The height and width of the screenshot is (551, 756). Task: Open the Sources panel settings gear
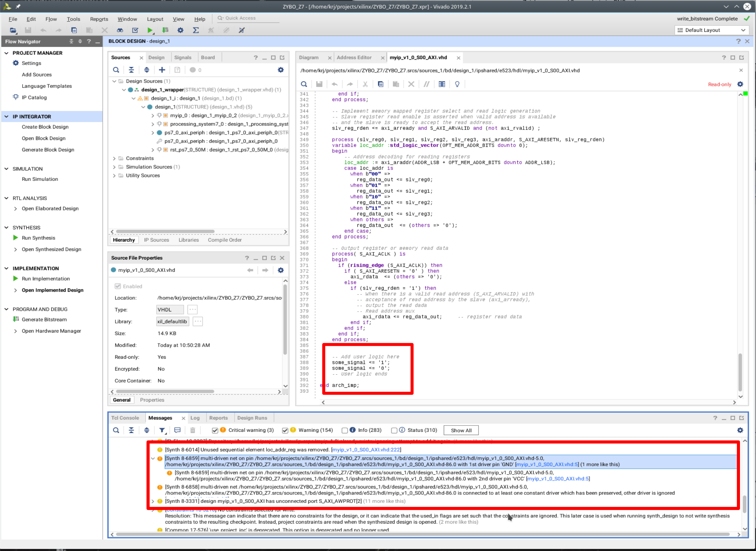tap(281, 70)
